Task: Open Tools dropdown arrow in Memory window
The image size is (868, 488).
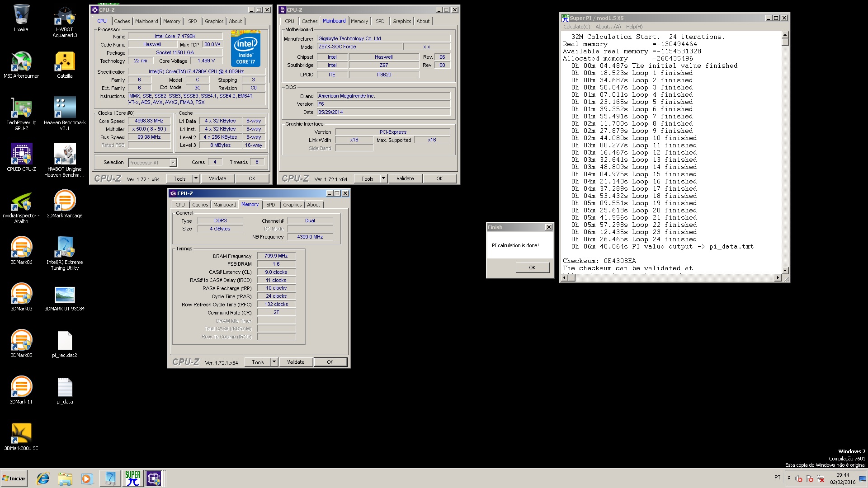Action: [274, 362]
